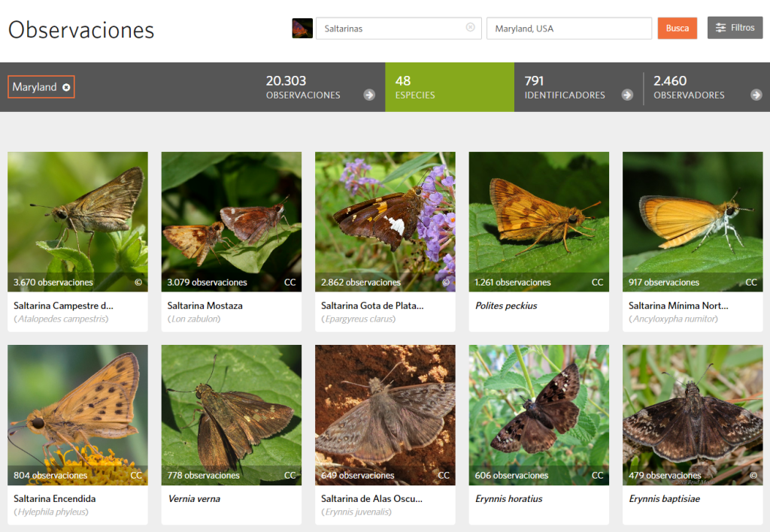Open the Erynnis horatius species link
This screenshot has width=770, height=532.
[508, 498]
